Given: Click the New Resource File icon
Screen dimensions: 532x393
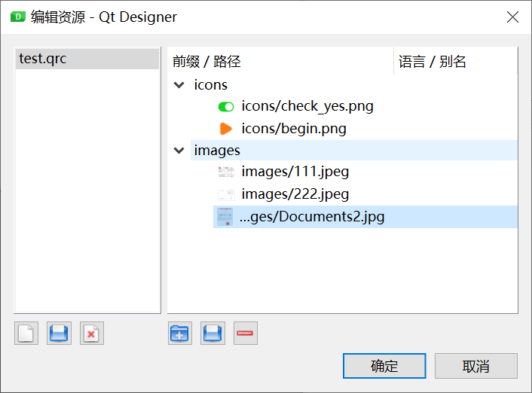Looking at the screenshot, I should (26, 334).
